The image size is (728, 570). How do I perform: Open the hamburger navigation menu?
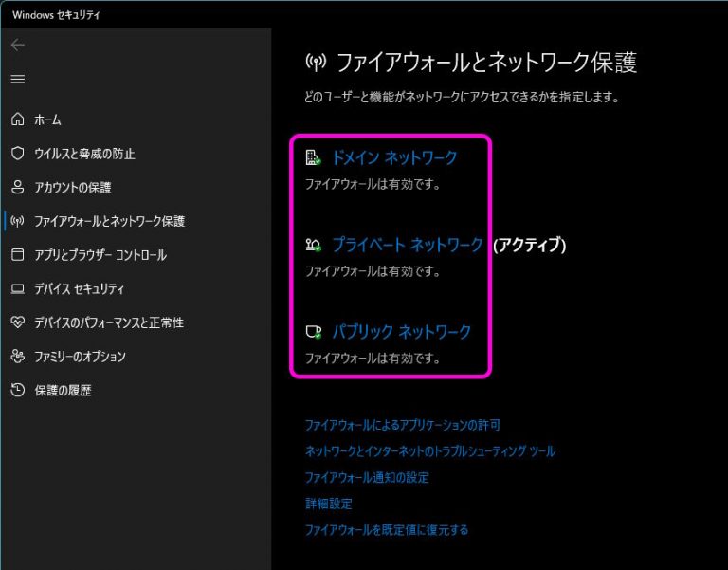click(18, 79)
